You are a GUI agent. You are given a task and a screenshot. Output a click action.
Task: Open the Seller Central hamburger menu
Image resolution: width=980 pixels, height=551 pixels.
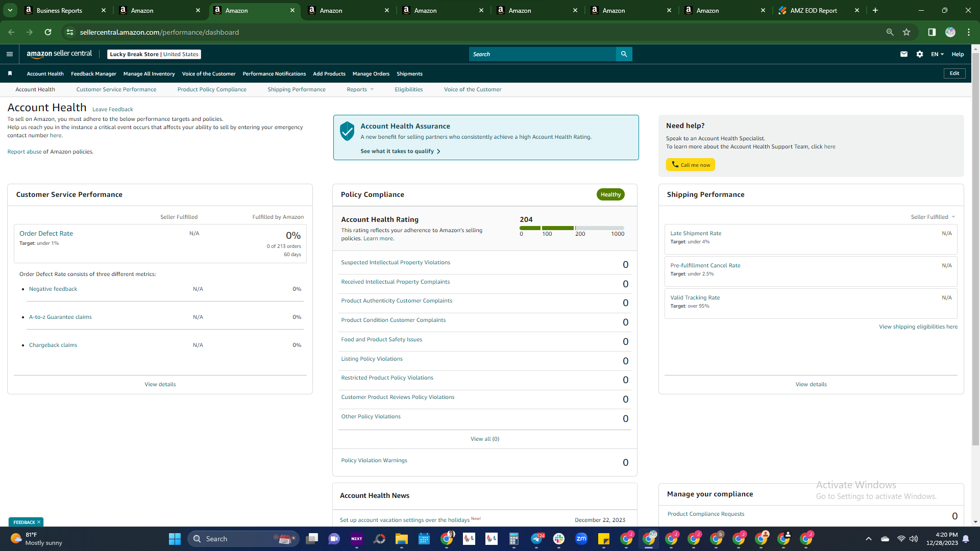coord(10,54)
